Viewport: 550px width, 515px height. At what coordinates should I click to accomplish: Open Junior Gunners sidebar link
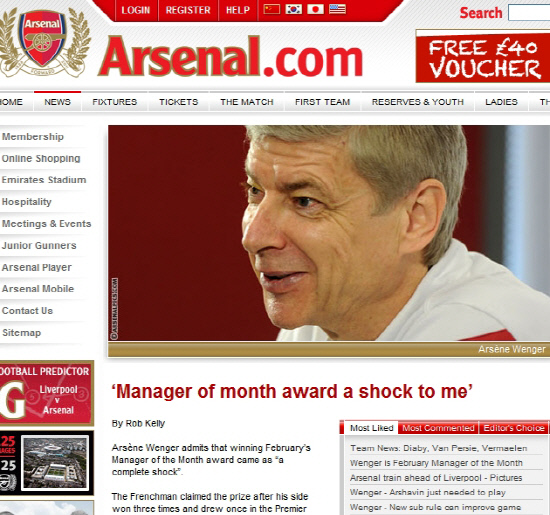39,245
